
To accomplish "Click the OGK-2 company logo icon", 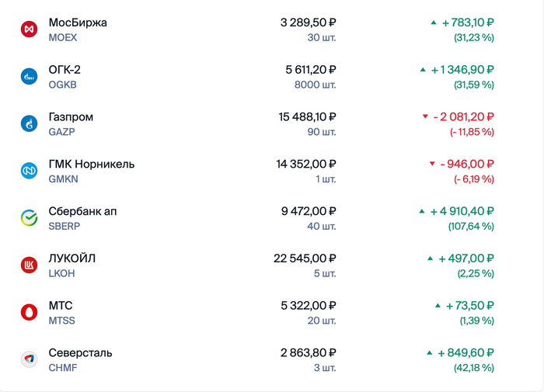I will (29, 77).
